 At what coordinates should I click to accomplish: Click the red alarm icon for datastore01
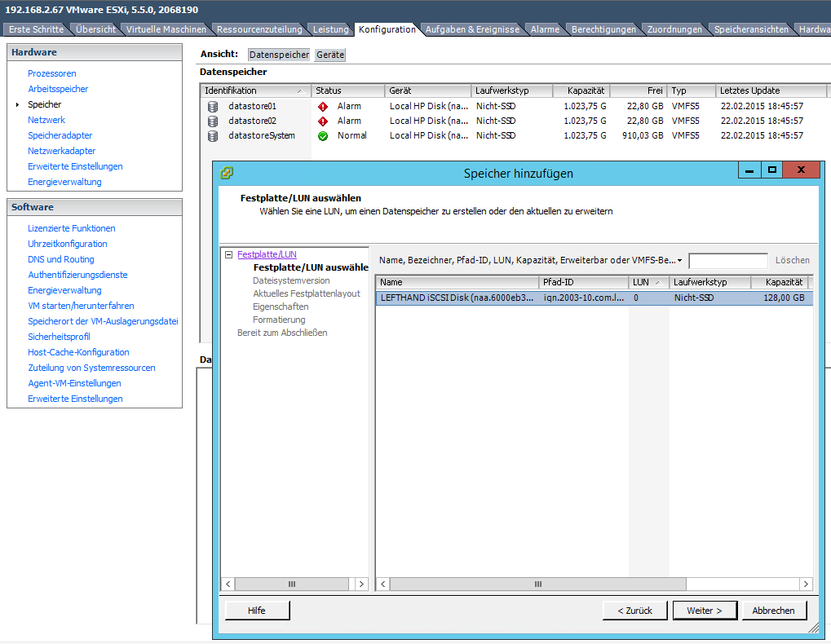coord(323,106)
